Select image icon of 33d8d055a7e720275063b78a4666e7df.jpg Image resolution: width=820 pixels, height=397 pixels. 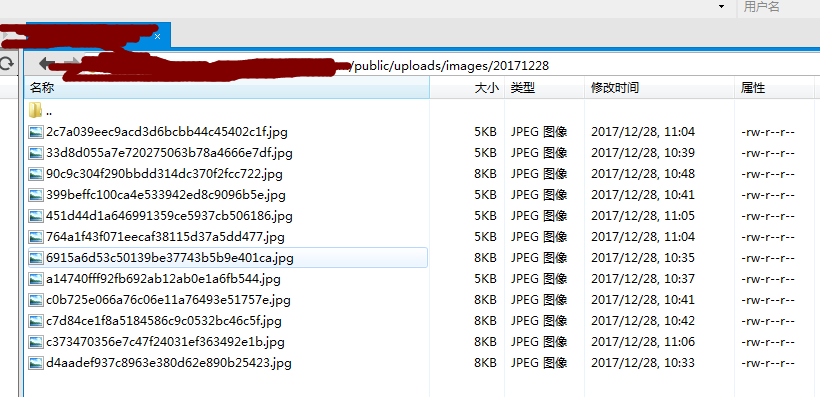(36, 153)
